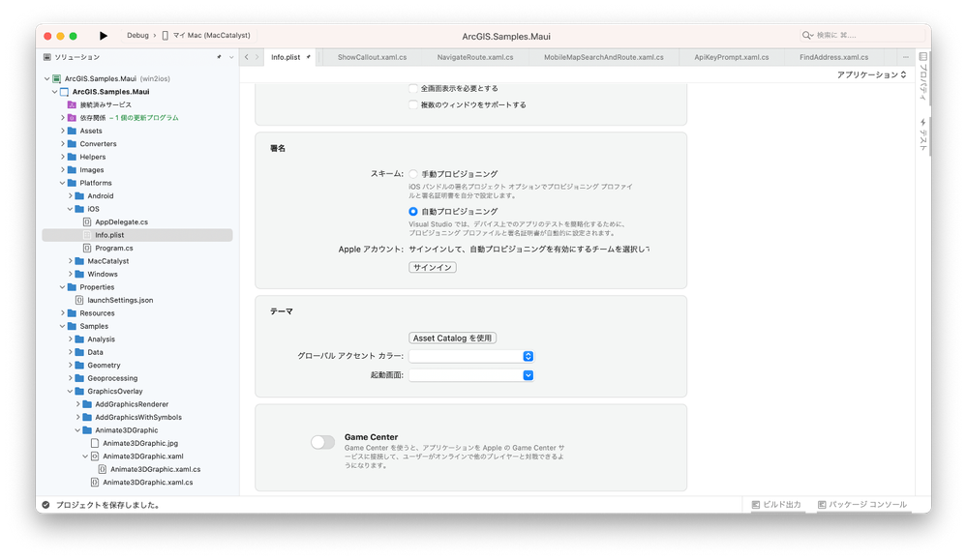967x560 pixels.
Task: Select the AppDelegate.cs file under iOS
Action: pos(119,221)
